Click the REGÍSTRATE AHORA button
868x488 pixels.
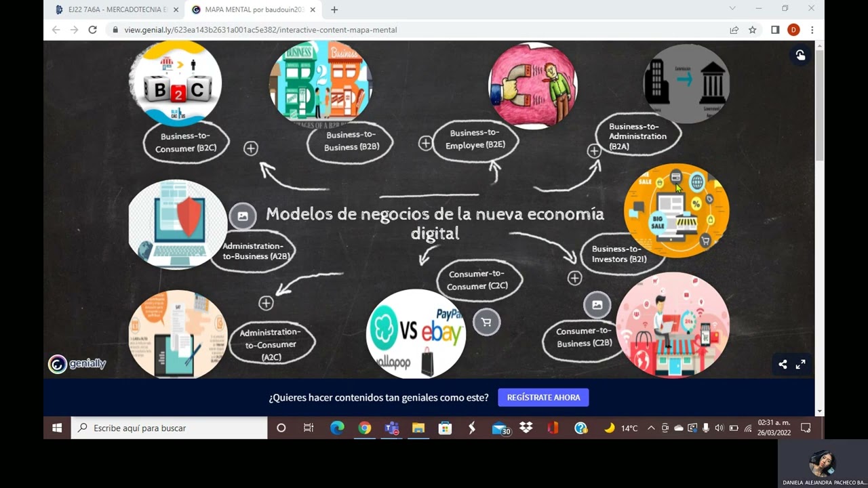click(x=543, y=397)
